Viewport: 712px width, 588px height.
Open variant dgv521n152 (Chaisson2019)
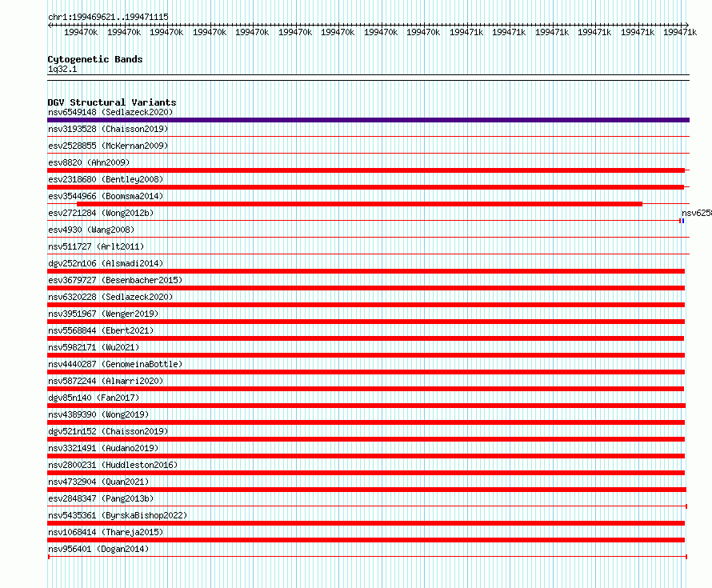tap(108, 431)
